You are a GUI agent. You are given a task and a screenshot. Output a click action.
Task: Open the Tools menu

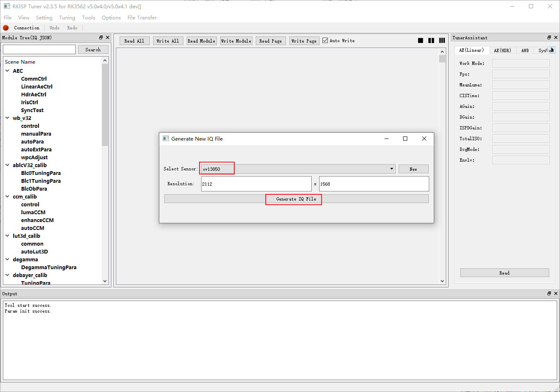tap(89, 18)
